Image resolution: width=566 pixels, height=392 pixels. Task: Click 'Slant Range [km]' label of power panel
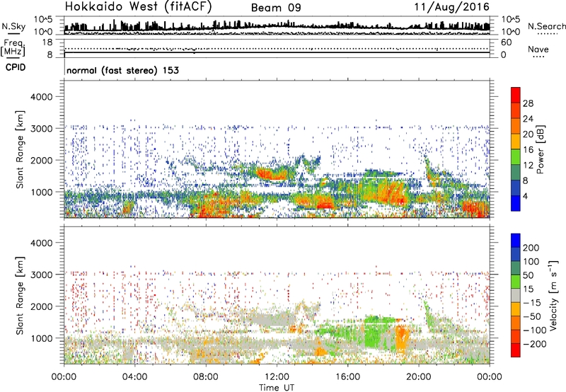[20, 149]
